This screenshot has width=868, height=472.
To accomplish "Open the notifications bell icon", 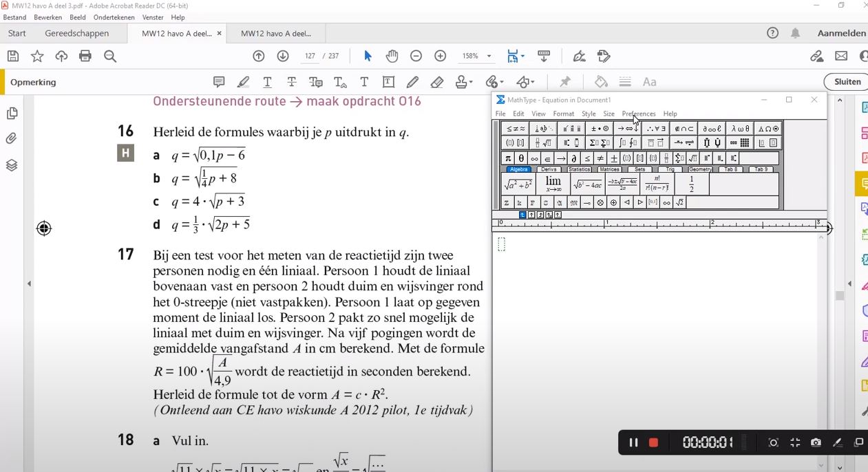I will click(x=795, y=33).
